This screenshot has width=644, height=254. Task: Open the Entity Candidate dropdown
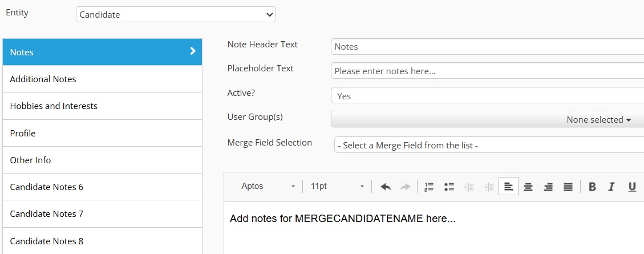click(176, 14)
